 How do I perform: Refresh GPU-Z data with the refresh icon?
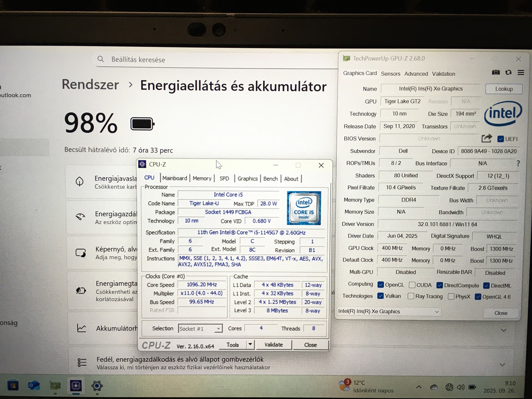click(x=508, y=73)
